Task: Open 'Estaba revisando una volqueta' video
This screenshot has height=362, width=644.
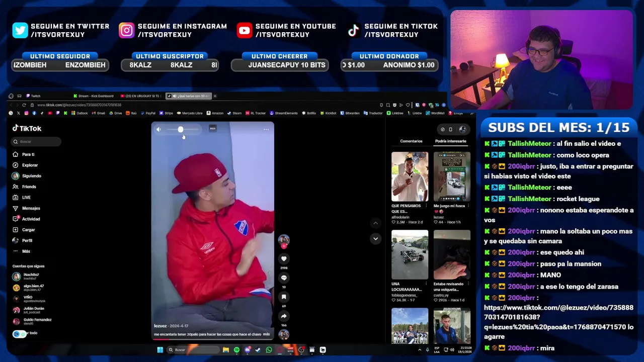Action: [x=452, y=254]
